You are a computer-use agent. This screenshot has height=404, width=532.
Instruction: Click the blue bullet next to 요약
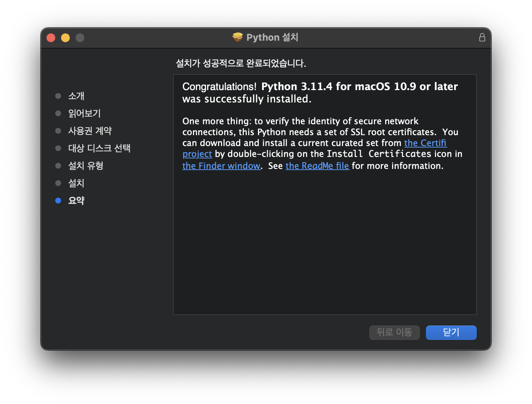(58, 201)
